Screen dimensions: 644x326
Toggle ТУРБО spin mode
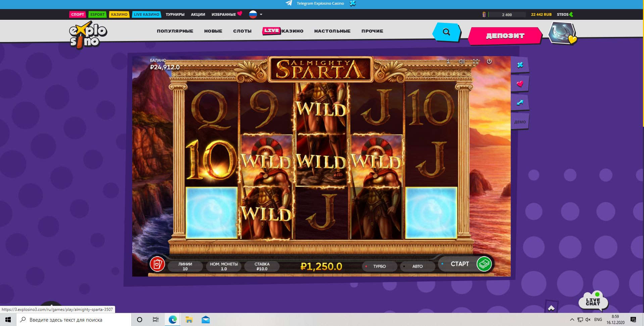point(379,266)
